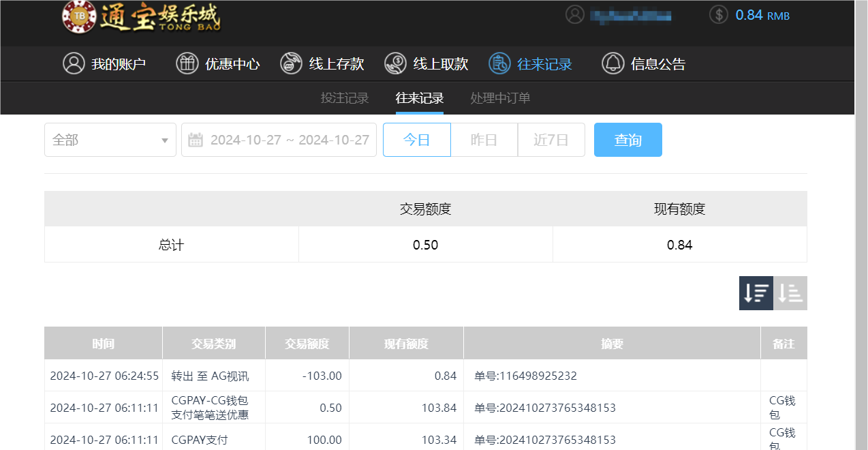Open the 我的账户 account icon
Image resolution: width=868 pixels, height=450 pixels.
(x=74, y=63)
